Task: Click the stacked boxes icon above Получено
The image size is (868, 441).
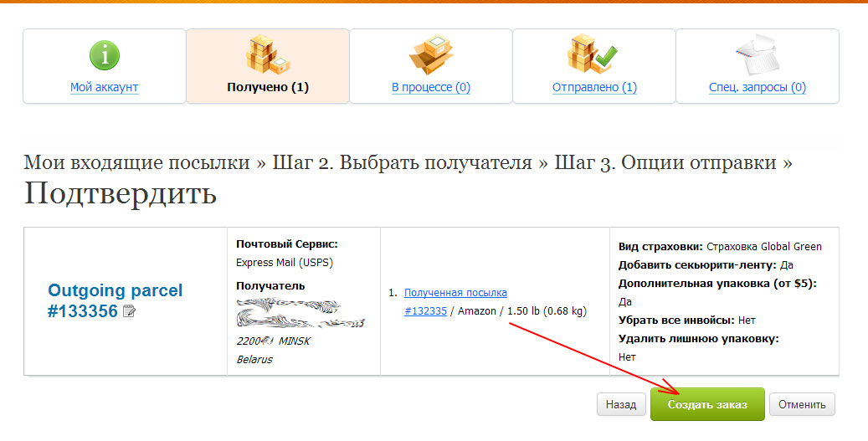Action: pos(267,55)
